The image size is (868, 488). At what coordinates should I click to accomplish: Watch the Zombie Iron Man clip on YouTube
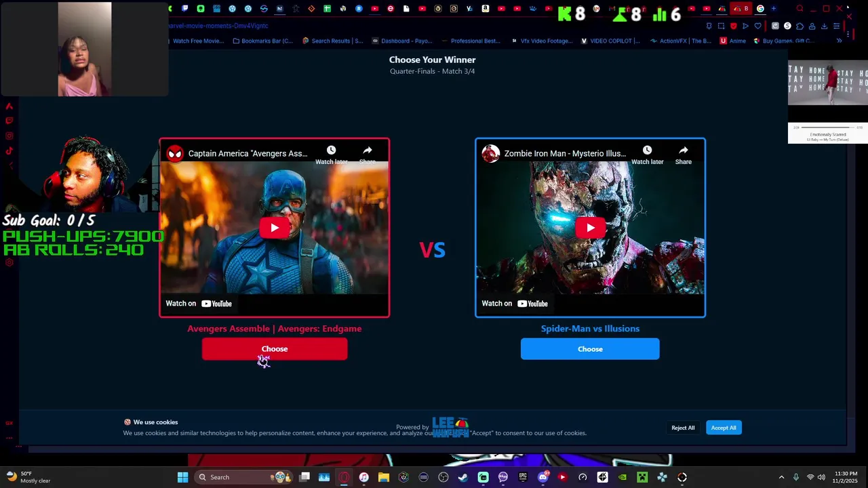515,304
